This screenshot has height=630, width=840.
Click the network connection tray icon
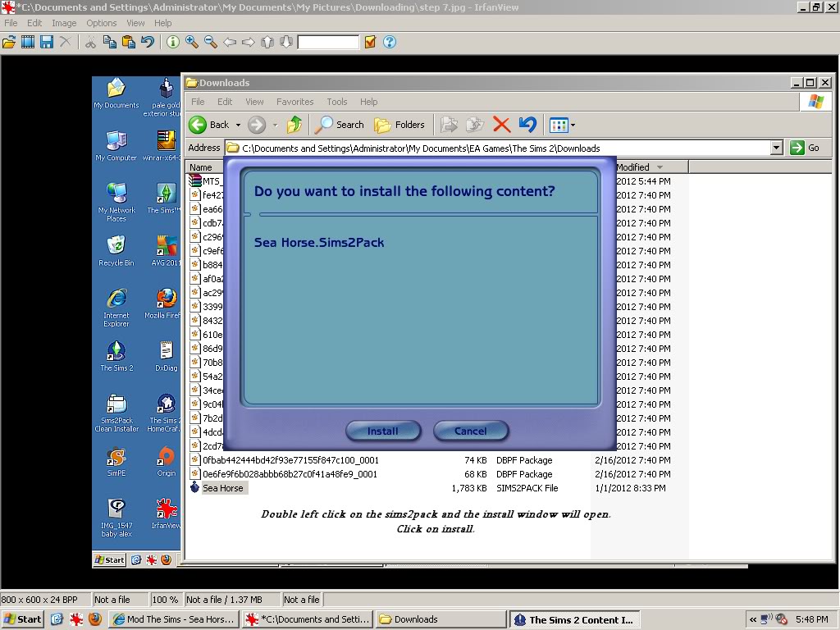tap(767, 619)
